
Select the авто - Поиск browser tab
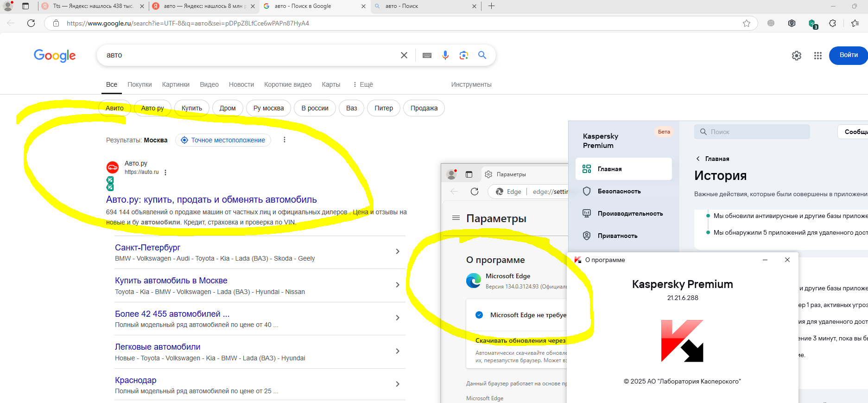coord(425,6)
